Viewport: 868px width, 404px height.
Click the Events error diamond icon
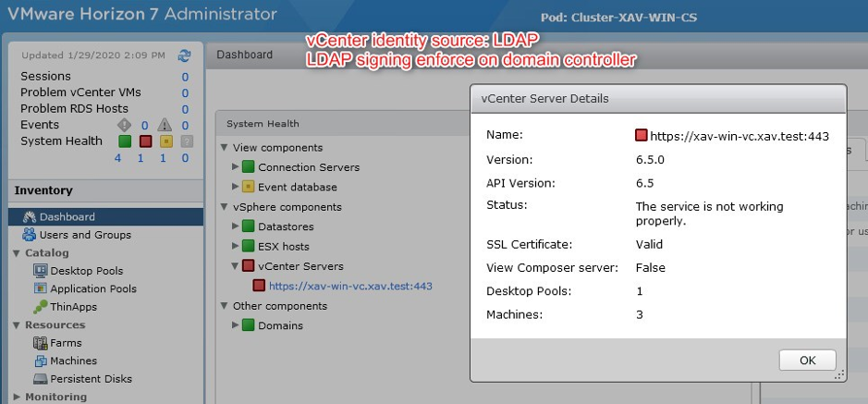(124, 125)
